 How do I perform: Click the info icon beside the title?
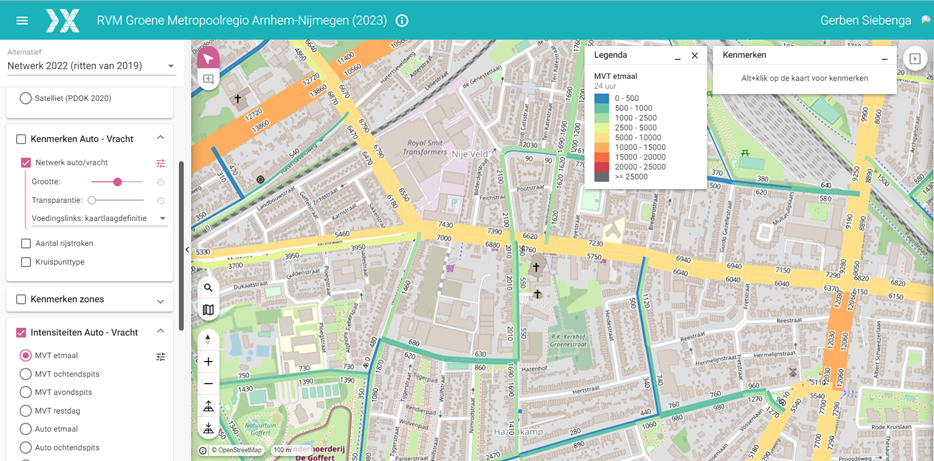(402, 21)
